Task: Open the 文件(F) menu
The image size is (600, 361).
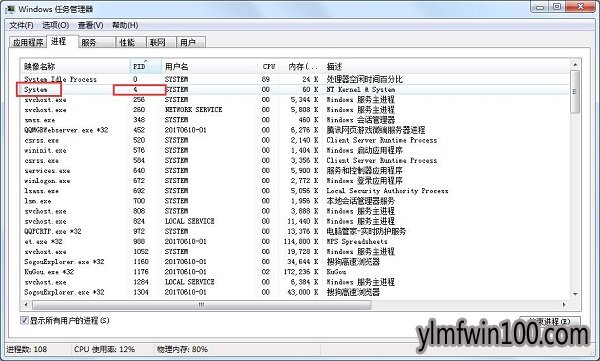Action: 21,25
